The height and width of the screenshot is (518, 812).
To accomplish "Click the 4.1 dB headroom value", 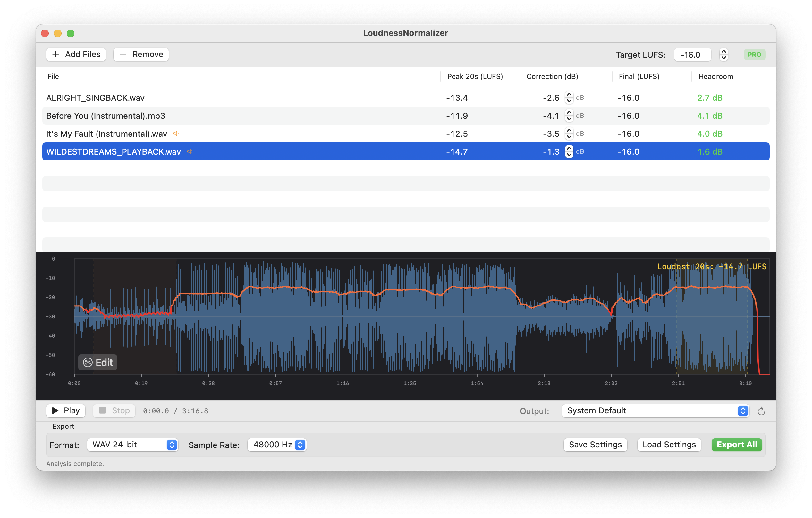I will pos(709,116).
